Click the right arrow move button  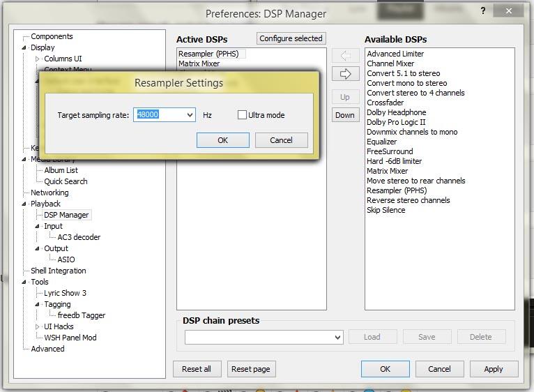[x=344, y=74]
